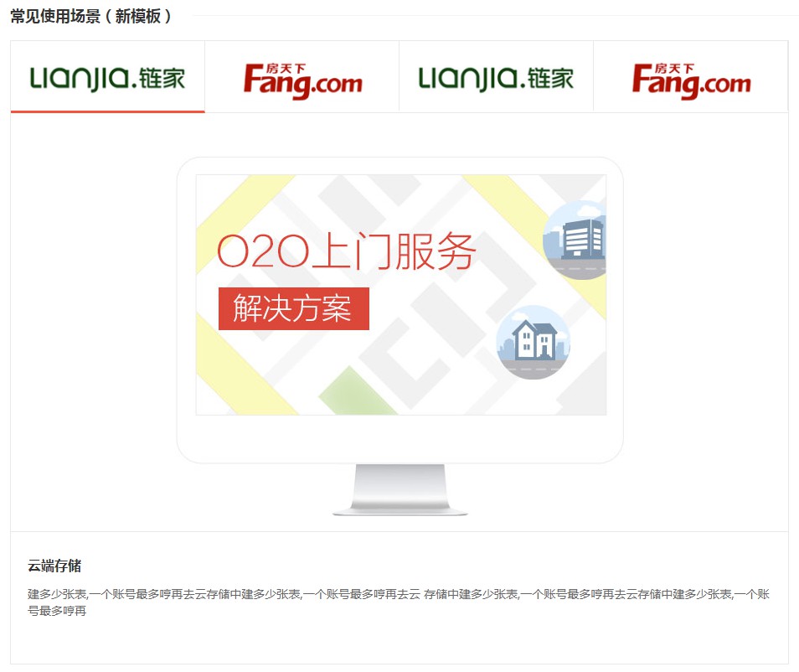Click the monitor stand graphic
The width and height of the screenshot is (799, 672).
coord(400,489)
